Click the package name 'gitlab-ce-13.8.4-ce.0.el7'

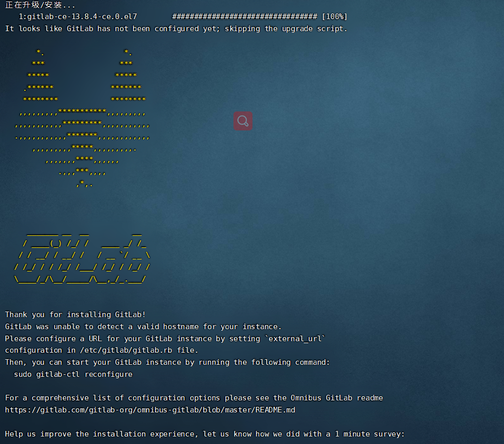point(82,17)
